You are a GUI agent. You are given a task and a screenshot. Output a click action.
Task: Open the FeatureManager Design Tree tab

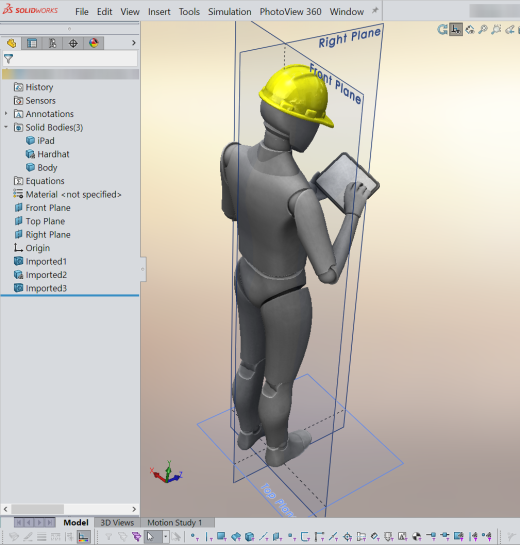tap(11, 43)
